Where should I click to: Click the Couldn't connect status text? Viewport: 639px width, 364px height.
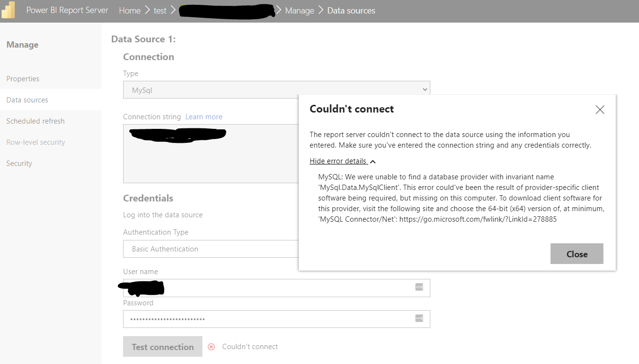(x=250, y=347)
